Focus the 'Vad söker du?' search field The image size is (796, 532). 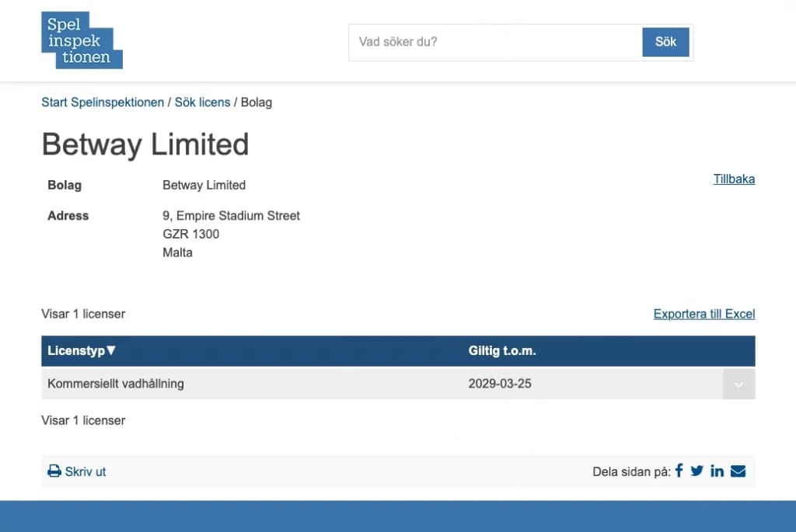[495, 42]
